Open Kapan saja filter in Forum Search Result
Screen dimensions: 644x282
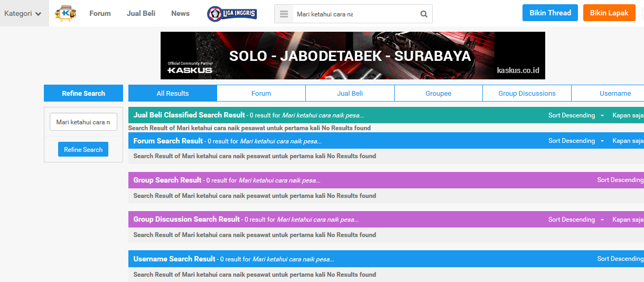coord(628,141)
